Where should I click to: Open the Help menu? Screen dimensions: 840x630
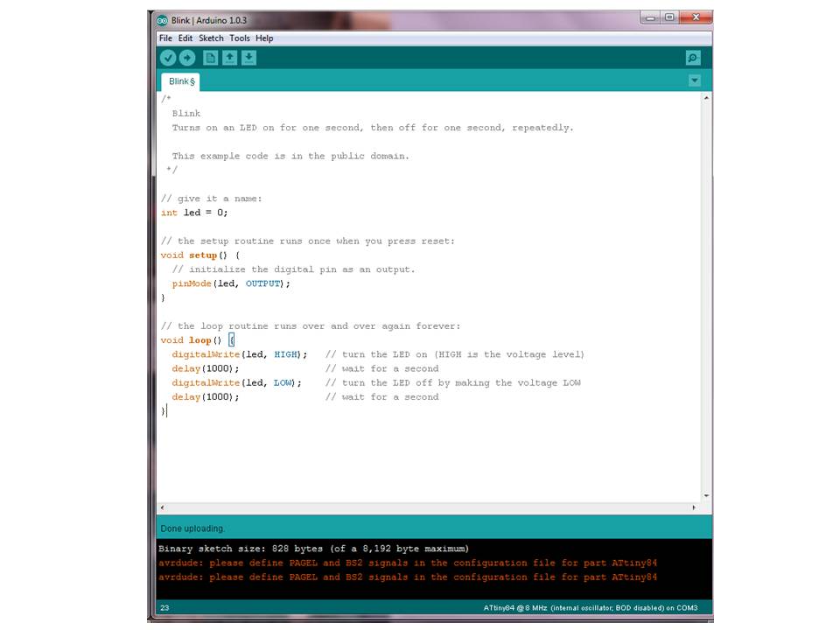264,38
